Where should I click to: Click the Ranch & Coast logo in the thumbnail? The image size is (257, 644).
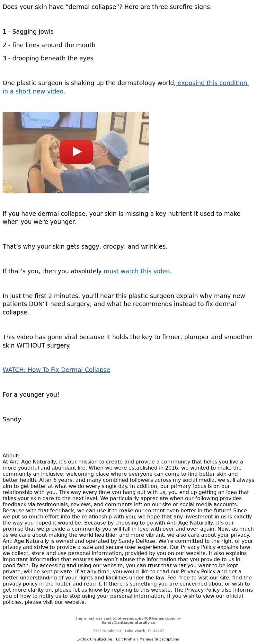(39, 120)
